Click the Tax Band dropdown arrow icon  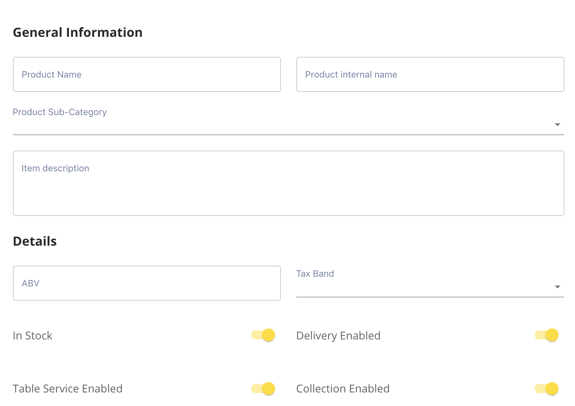coord(557,287)
